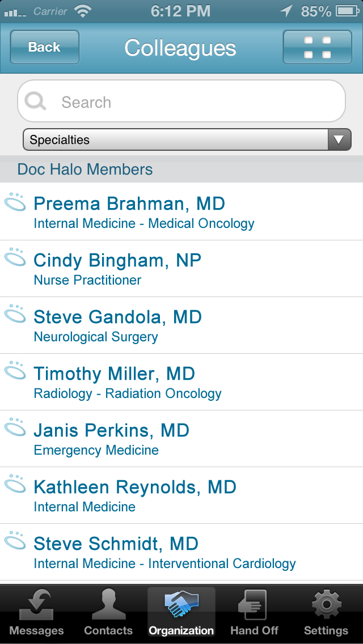
Task: Tap the halo icon beside Janis Perkins
Action: [15, 429]
